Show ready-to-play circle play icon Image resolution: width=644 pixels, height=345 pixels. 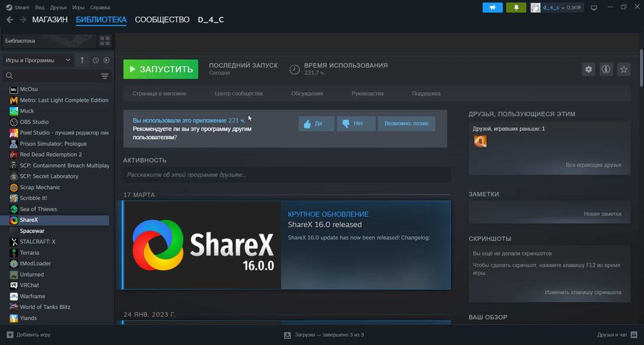pyautogui.click(x=106, y=61)
